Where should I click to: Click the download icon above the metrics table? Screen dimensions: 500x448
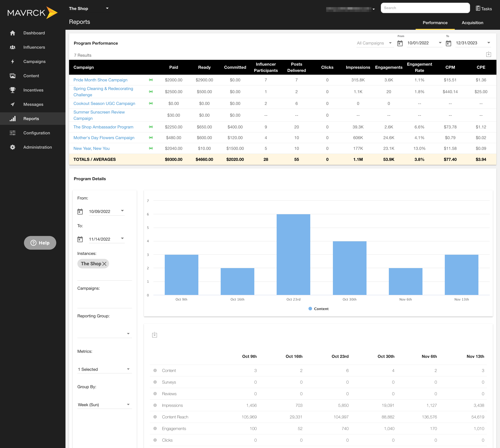pyautogui.click(x=155, y=335)
